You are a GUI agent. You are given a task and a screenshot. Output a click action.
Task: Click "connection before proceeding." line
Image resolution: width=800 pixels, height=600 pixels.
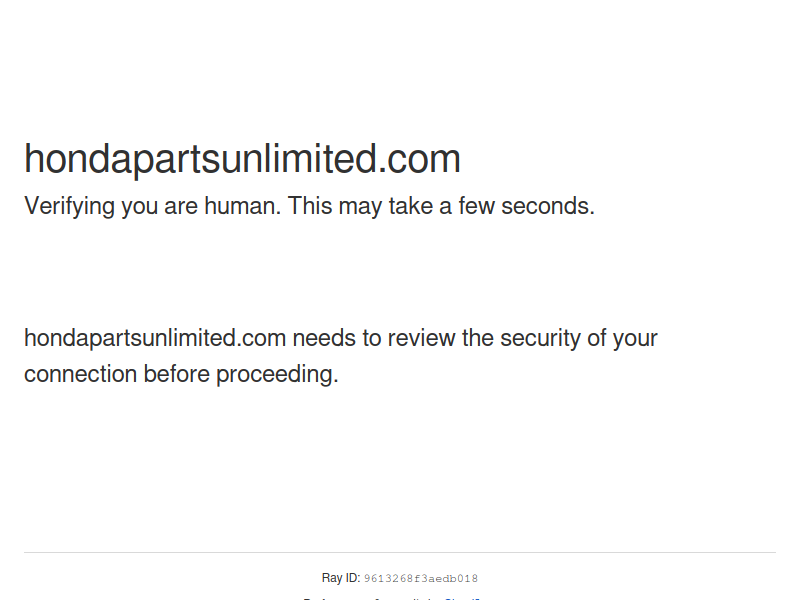pos(181,374)
